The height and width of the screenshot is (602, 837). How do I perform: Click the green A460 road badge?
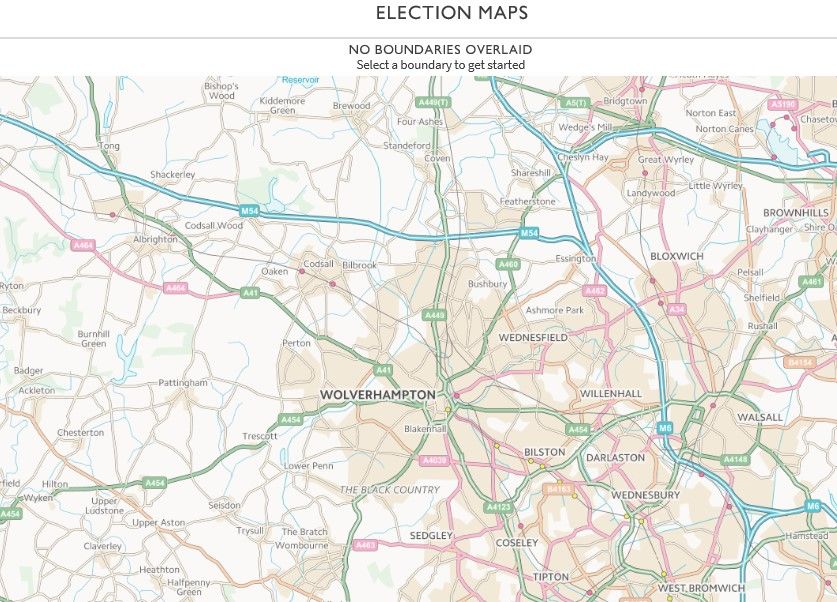pyautogui.click(x=508, y=264)
